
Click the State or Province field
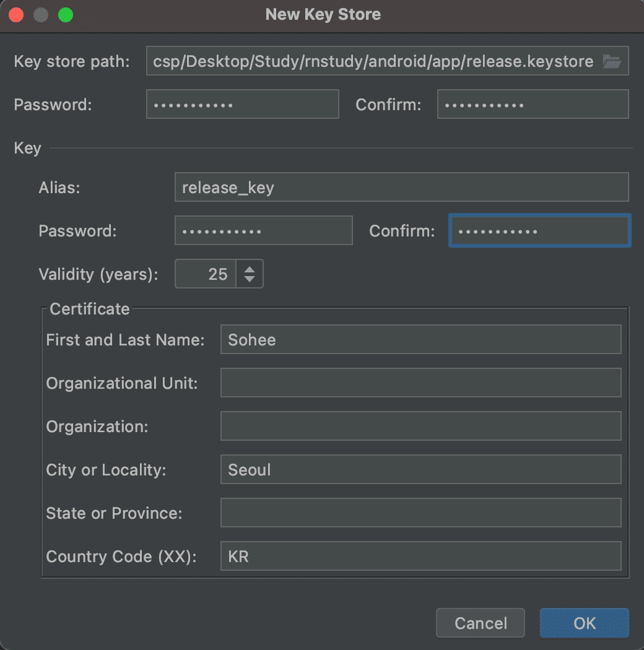[x=420, y=513]
